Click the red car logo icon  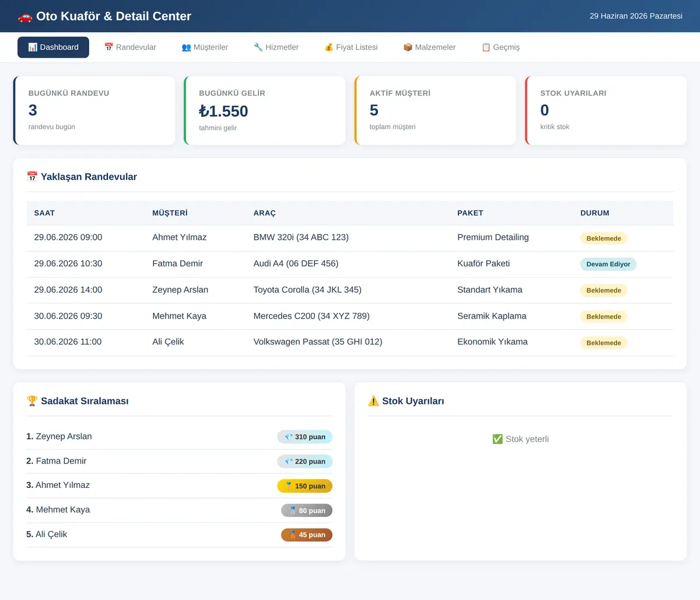pyautogui.click(x=25, y=16)
